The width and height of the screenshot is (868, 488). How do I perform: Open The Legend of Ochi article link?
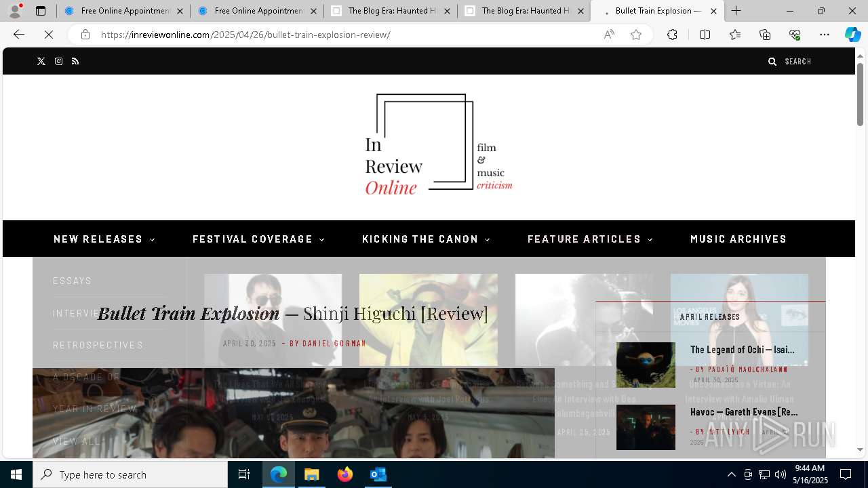coord(742,350)
